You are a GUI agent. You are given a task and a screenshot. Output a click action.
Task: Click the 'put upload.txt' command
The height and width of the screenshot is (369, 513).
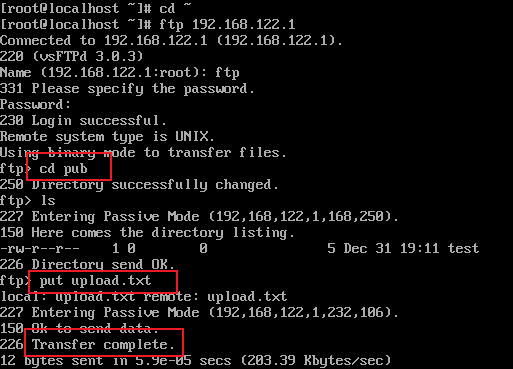click(x=95, y=281)
